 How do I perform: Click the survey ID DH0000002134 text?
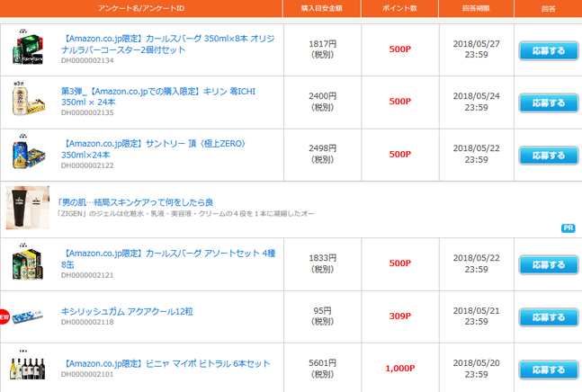tap(87, 60)
